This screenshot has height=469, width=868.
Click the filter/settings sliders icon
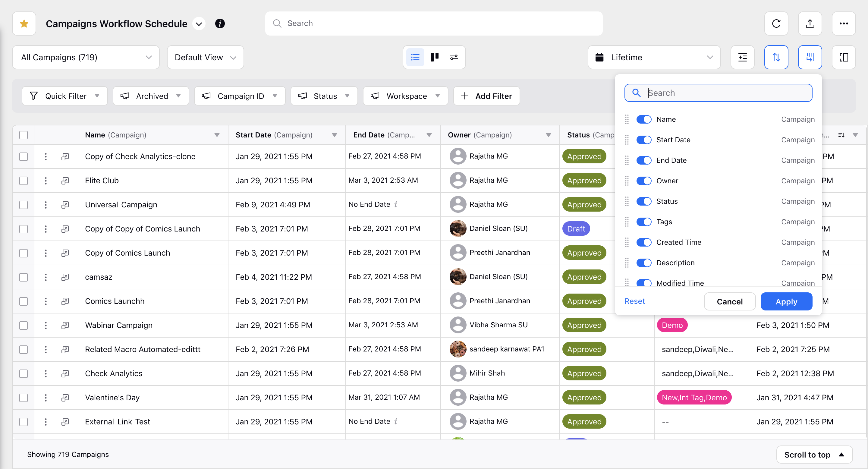coord(454,57)
